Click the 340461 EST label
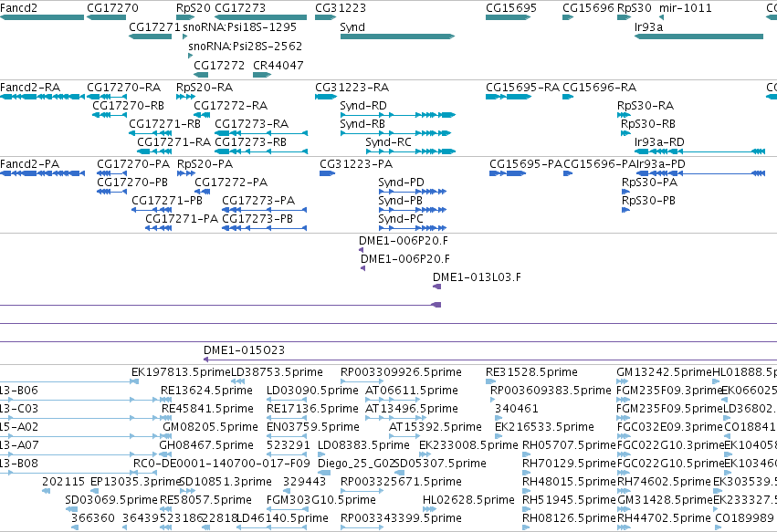 click(517, 409)
